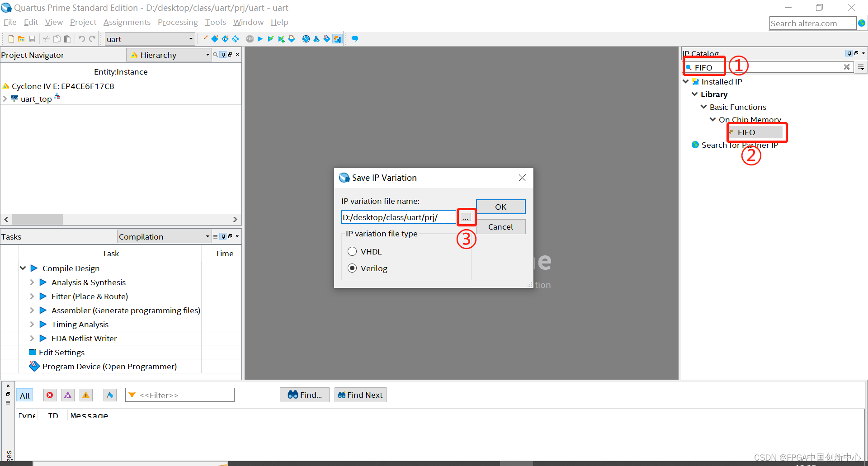Toggle the All messages filter

pos(25,395)
